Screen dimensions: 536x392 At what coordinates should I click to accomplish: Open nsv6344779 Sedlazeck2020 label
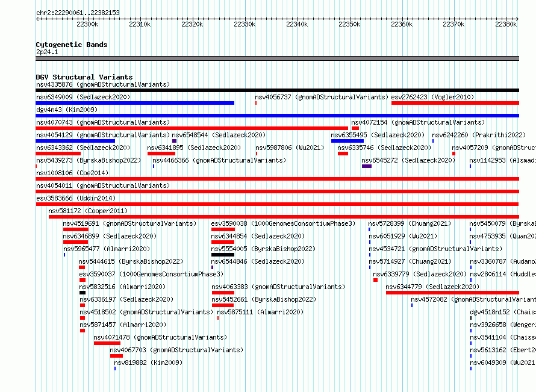[x=433, y=287]
